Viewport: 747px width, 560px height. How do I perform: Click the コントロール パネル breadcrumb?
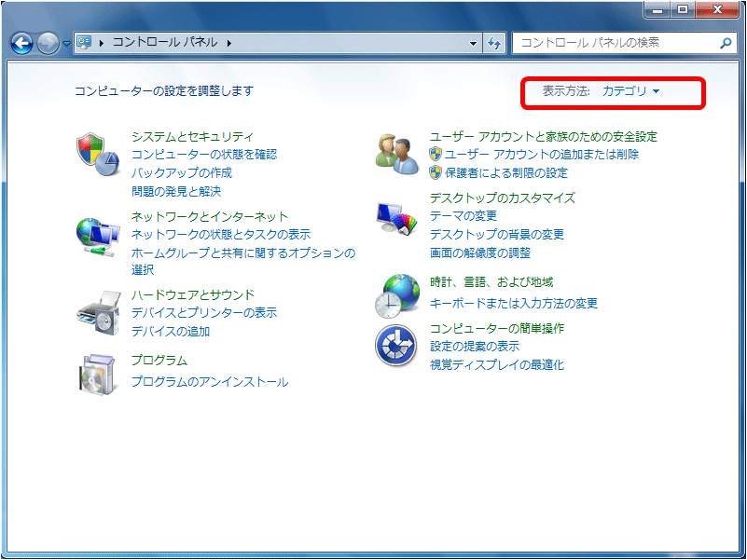point(165,42)
